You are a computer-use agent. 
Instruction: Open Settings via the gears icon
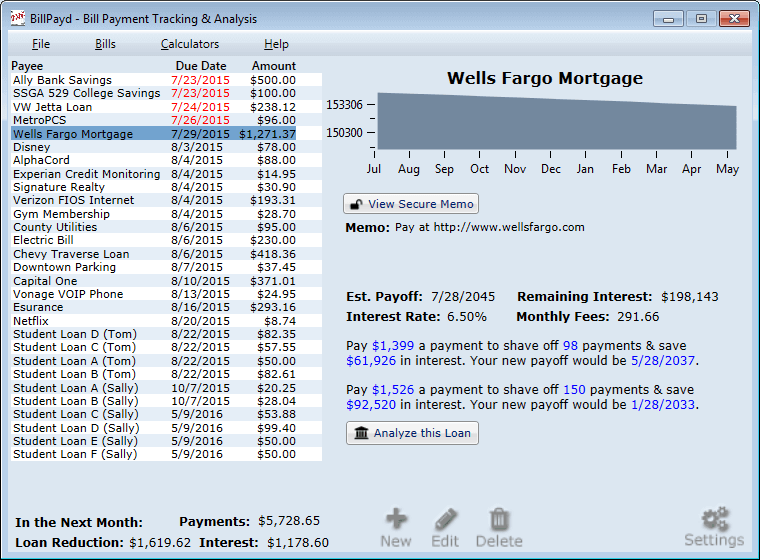click(715, 518)
